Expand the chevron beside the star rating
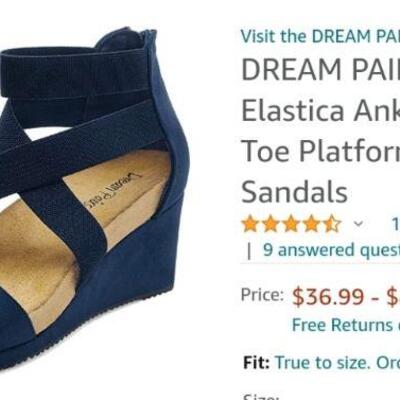The width and height of the screenshot is (400, 400). tap(358, 224)
